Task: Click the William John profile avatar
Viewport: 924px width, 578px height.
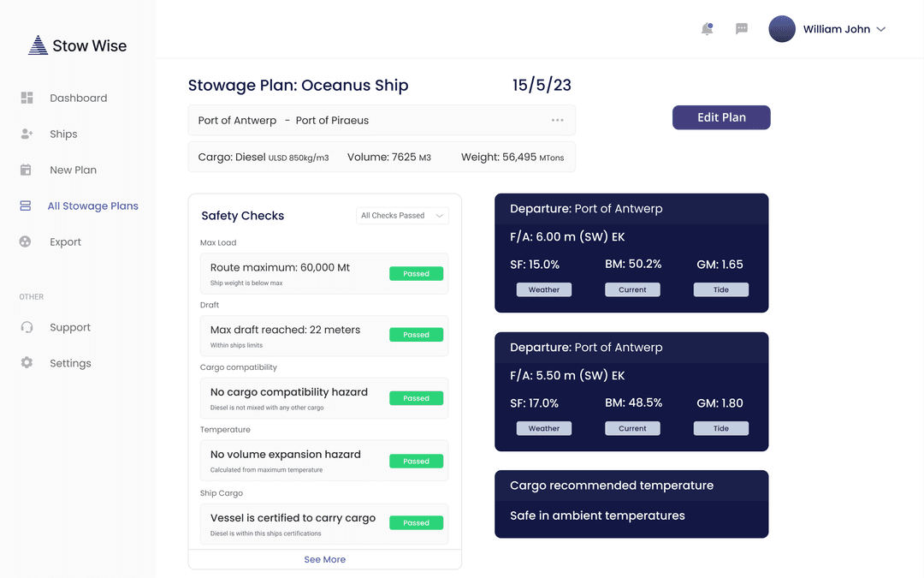Action: tap(781, 28)
